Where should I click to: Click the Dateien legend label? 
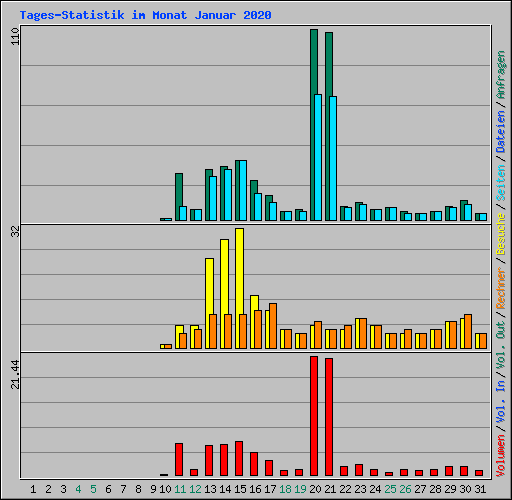click(501, 132)
